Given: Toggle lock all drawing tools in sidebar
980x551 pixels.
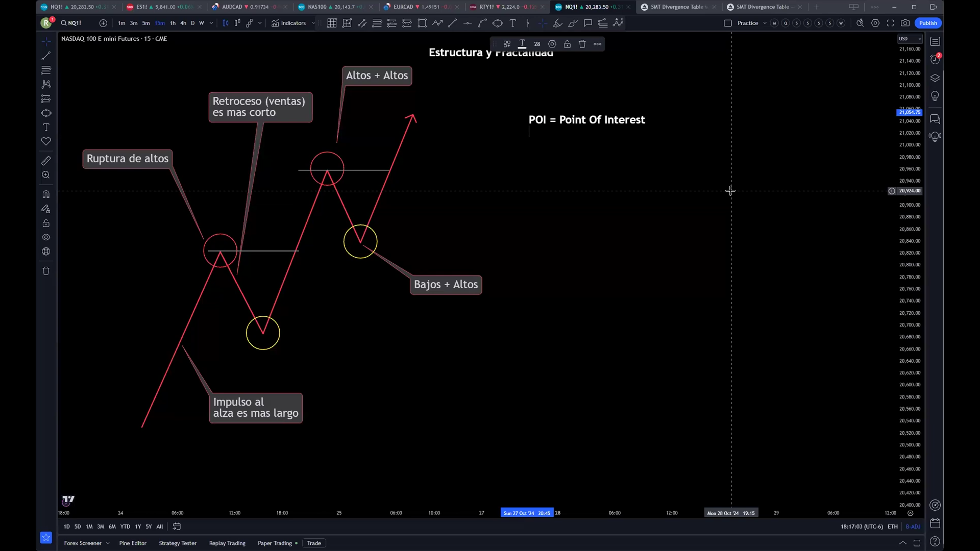Looking at the screenshot, I should point(46,223).
